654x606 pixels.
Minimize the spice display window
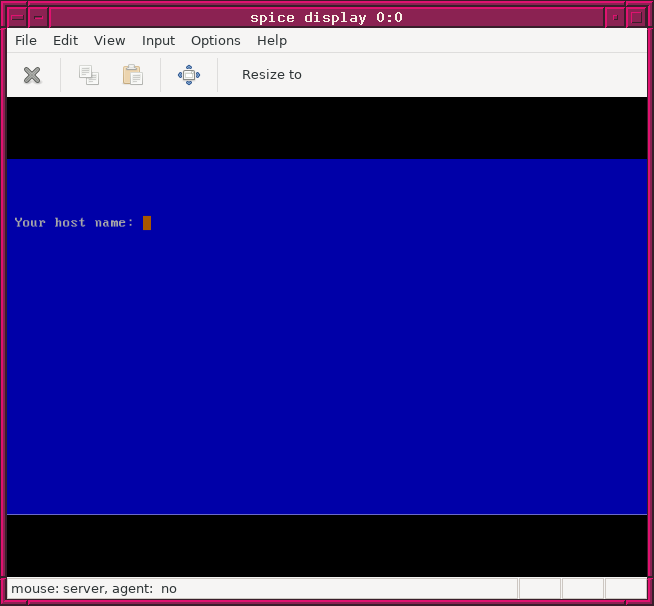tap(615, 17)
